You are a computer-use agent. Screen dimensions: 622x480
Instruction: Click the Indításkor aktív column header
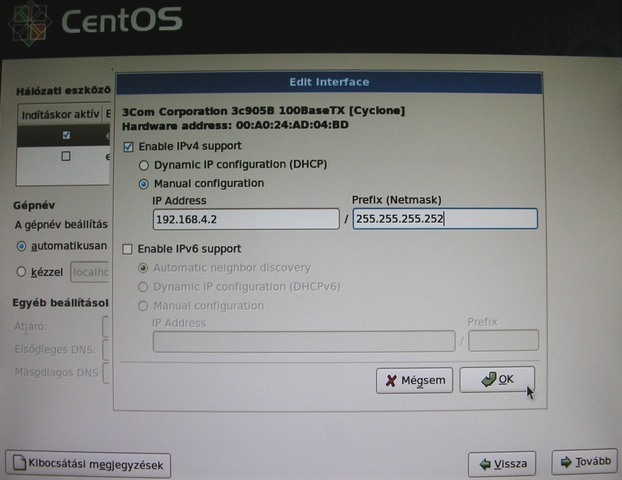coord(60,114)
